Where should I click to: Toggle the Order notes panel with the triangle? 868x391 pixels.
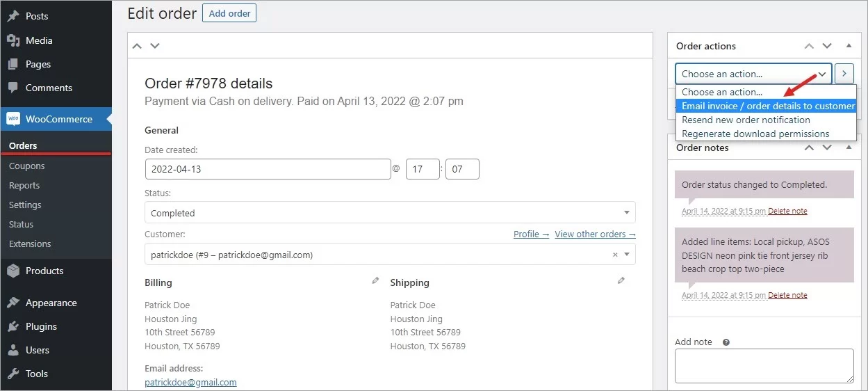pyautogui.click(x=849, y=147)
